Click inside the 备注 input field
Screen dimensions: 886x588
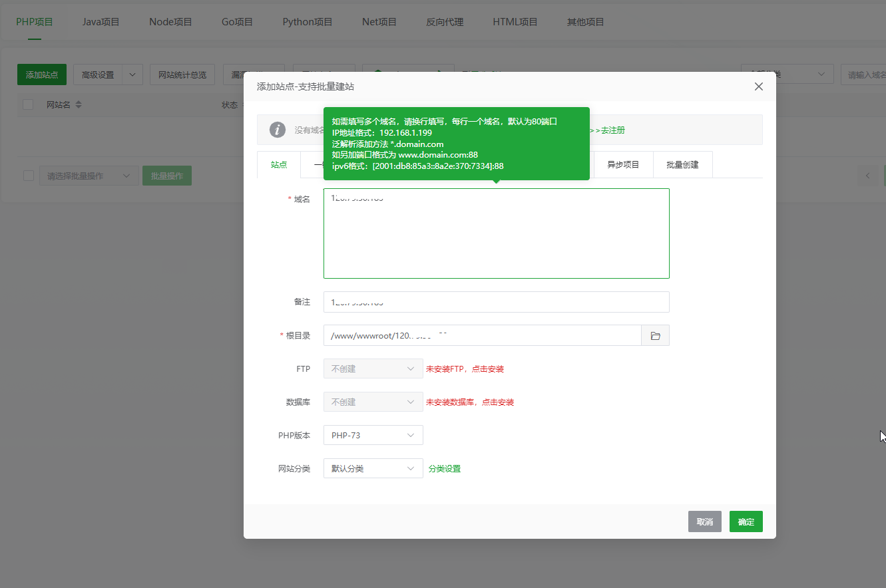pos(496,302)
